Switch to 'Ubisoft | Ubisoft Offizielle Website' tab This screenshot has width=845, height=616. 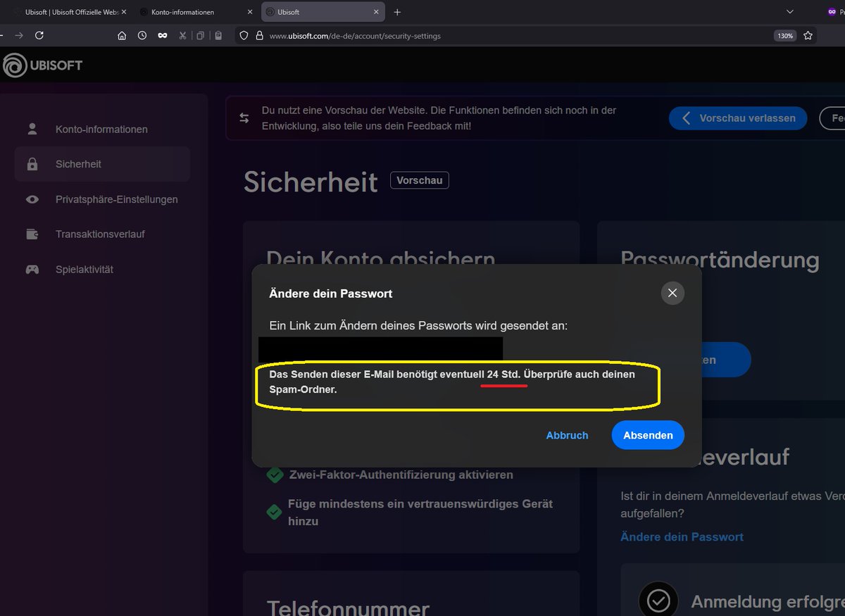click(x=70, y=12)
